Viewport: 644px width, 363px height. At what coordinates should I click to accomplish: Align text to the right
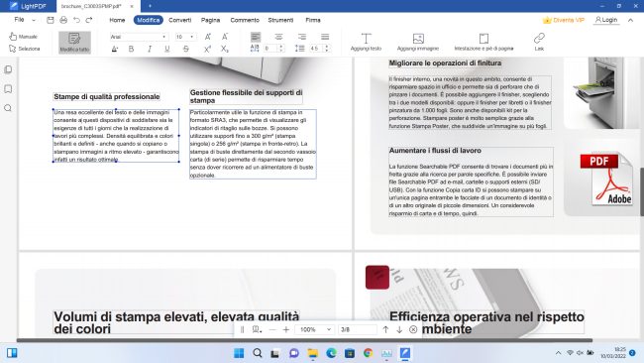pos(302,37)
